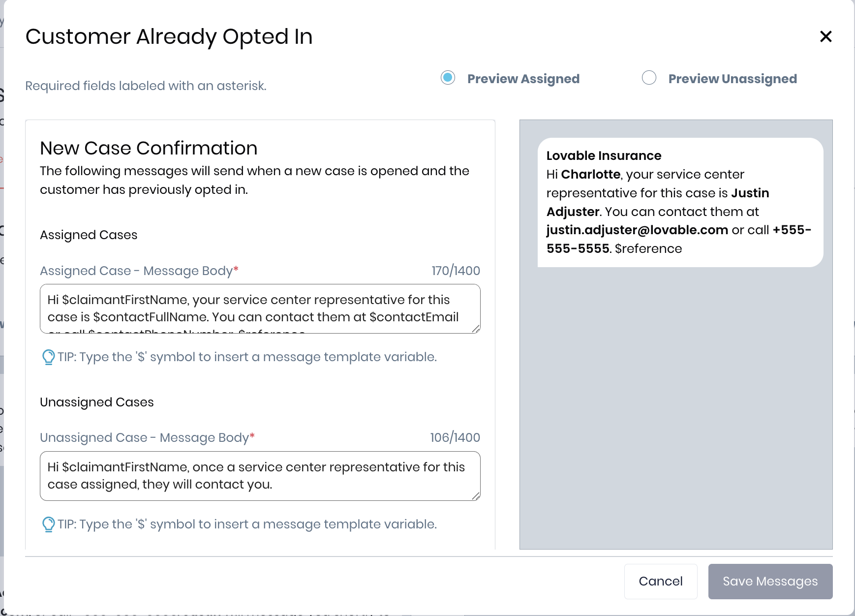
Task: Click the lightbulb icon under Unassigned Case body
Action: click(48, 524)
